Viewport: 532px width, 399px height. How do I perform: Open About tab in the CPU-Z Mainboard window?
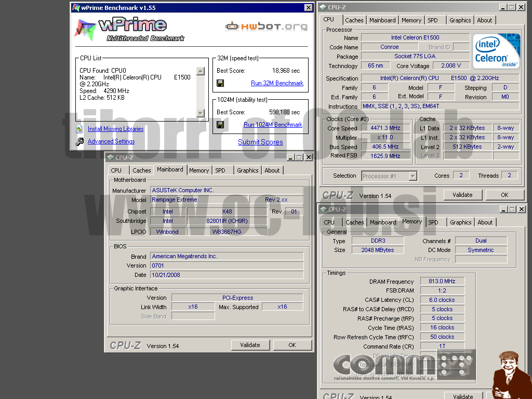coord(272,170)
